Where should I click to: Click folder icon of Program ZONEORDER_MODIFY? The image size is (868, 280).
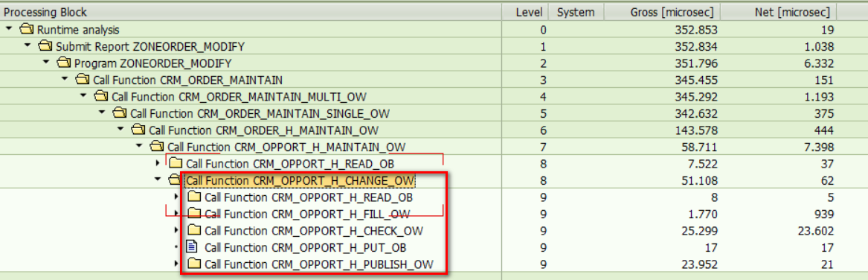(x=64, y=63)
